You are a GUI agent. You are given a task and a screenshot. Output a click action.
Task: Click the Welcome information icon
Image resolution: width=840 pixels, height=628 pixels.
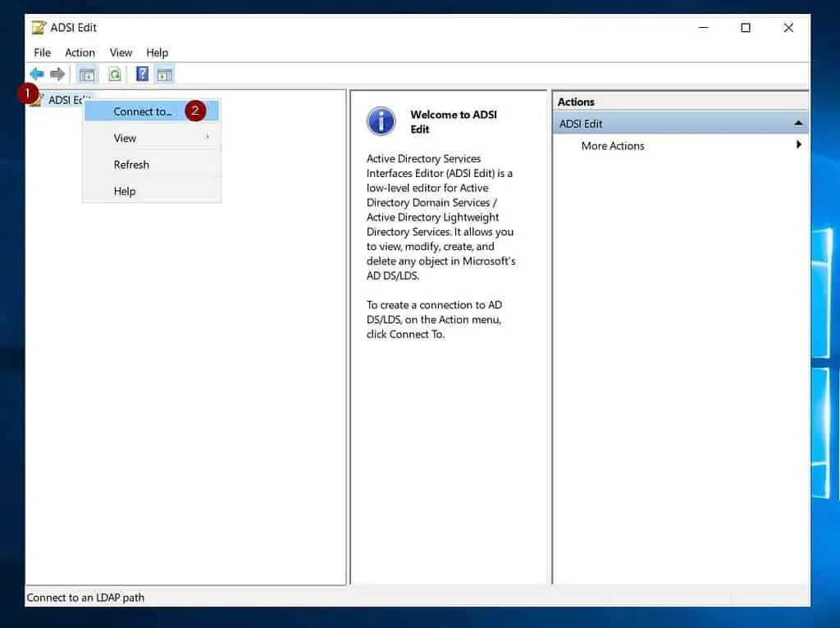pos(381,121)
